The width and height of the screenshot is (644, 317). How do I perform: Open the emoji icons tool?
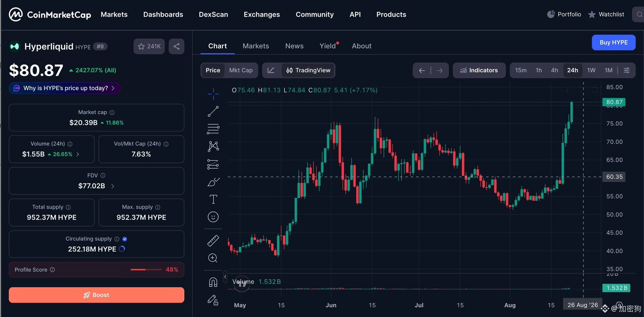coord(213,217)
